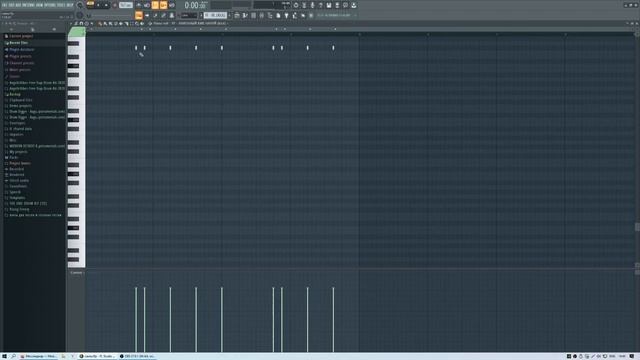
Task: Select the Playback tool in piano roll
Action: [x=142, y=24]
